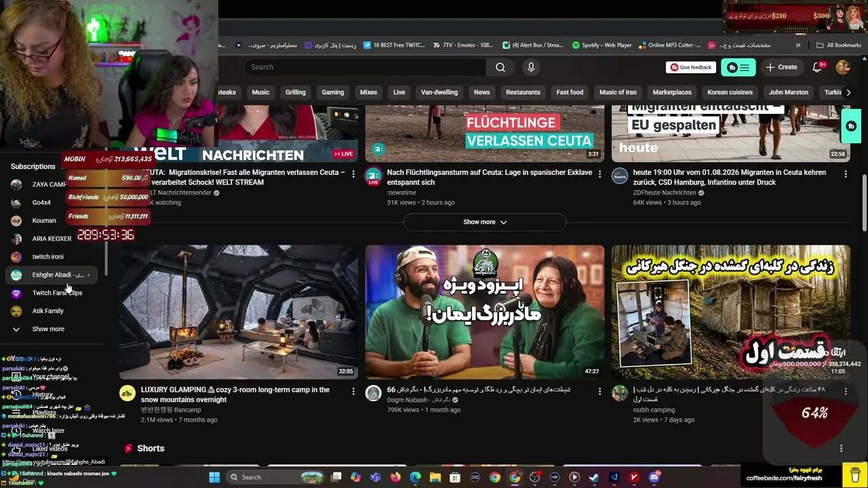Open Visual Studio Code from the taskbar
This screenshot has width=868, height=488.
coord(614,477)
